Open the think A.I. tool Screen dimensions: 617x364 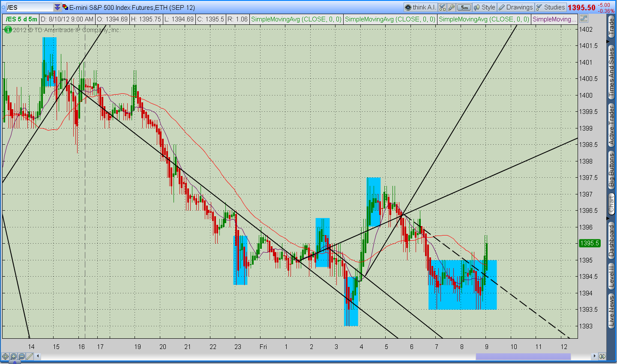(x=421, y=7)
